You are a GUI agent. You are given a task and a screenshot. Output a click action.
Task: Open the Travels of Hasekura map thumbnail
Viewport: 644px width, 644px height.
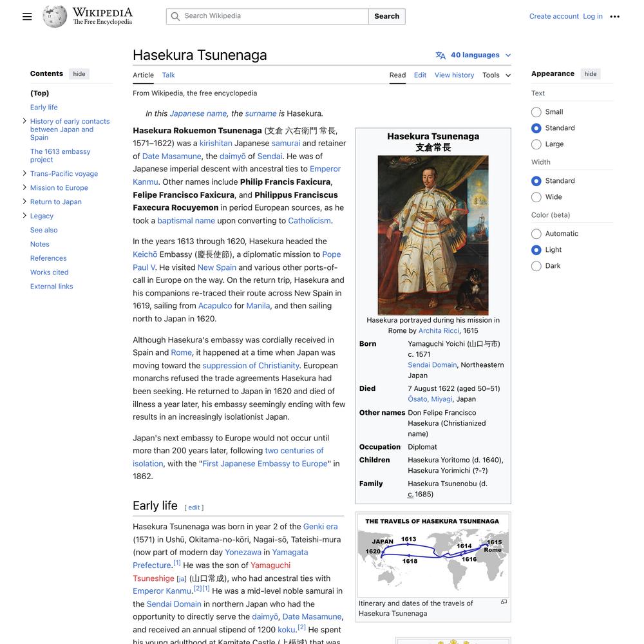coord(433,555)
